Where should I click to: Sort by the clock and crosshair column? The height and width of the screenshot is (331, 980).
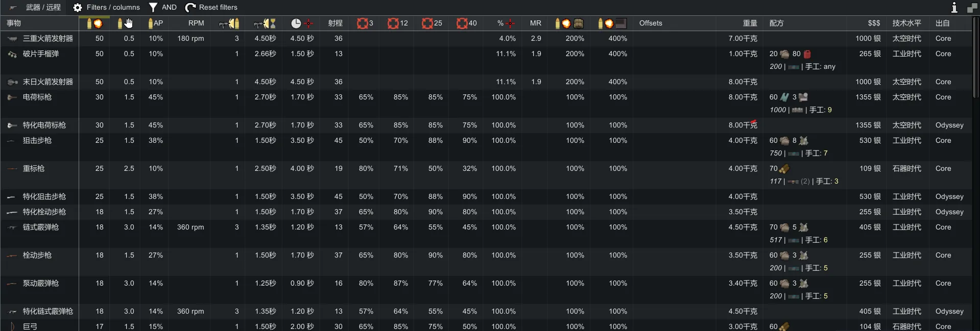click(302, 23)
